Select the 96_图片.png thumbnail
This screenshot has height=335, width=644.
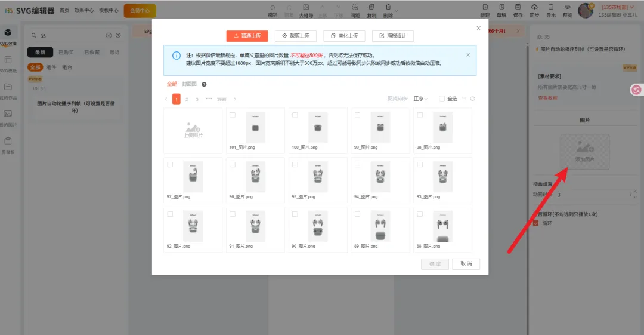pyautogui.click(x=255, y=177)
